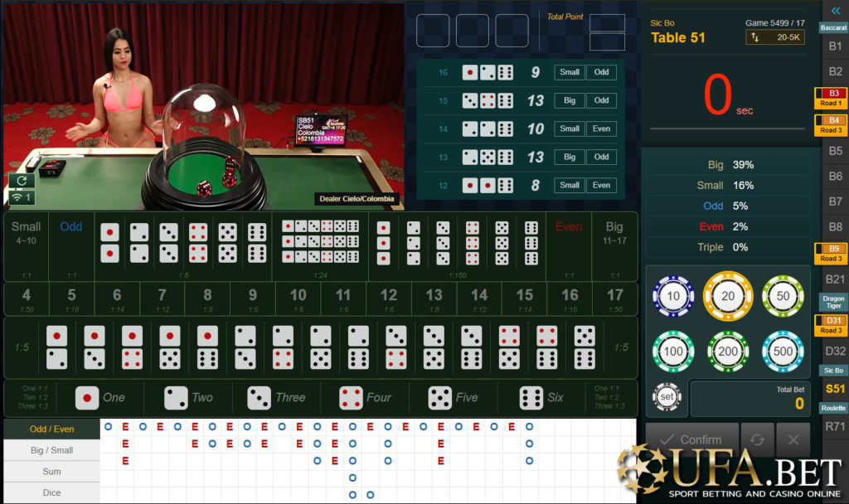Place bet on Small 4-10
This screenshot has width=849, height=504.
(x=27, y=246)
